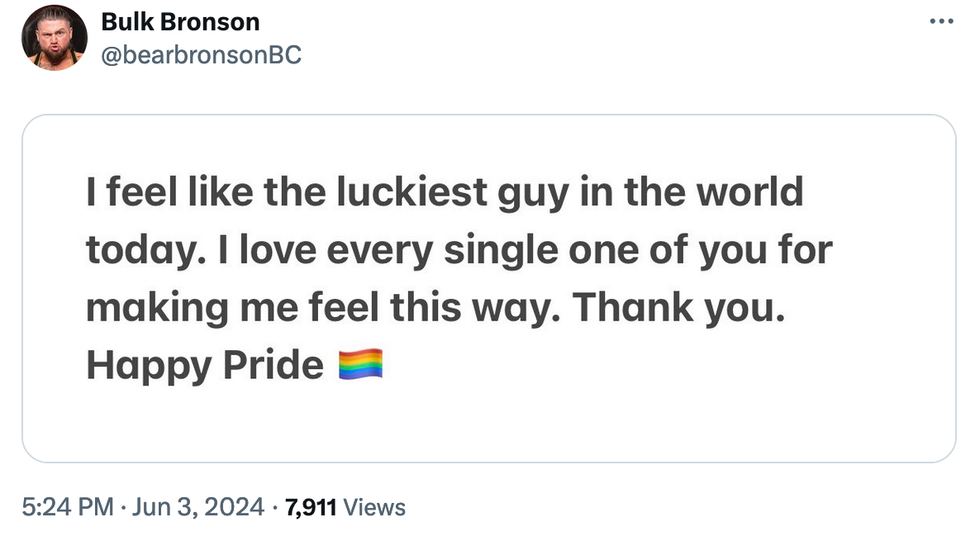
Task: Click the "Thank you." text
Action: click(678, 308)
